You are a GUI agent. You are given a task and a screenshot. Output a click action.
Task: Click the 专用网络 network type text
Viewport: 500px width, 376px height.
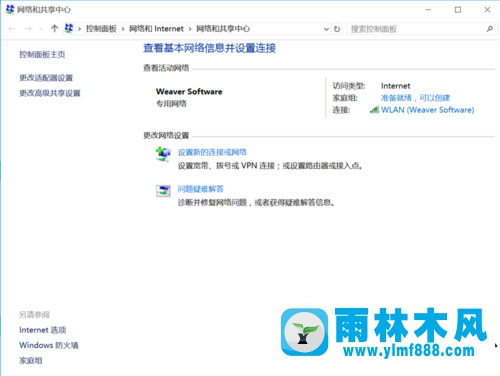click(171, 104)
